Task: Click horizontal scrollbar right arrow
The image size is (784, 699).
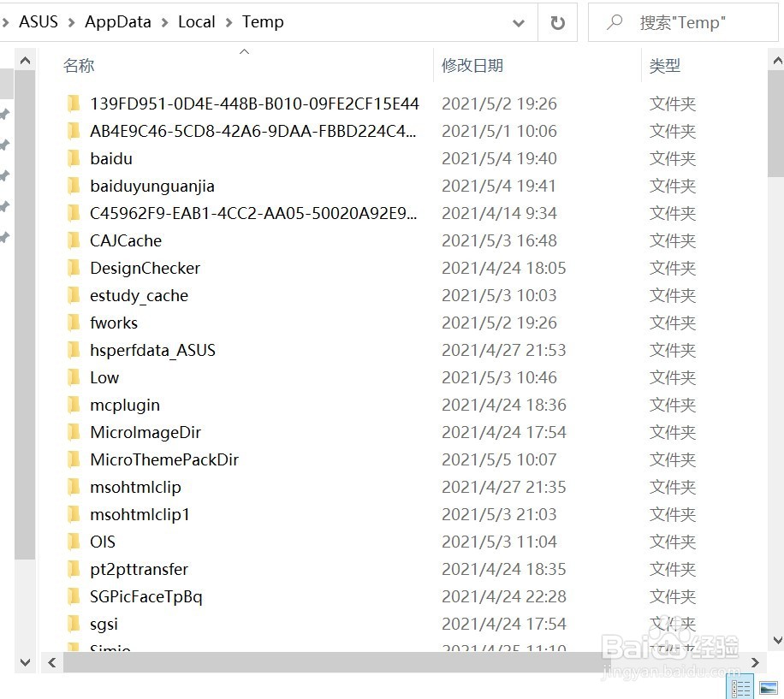Action: tap(755, 662)
